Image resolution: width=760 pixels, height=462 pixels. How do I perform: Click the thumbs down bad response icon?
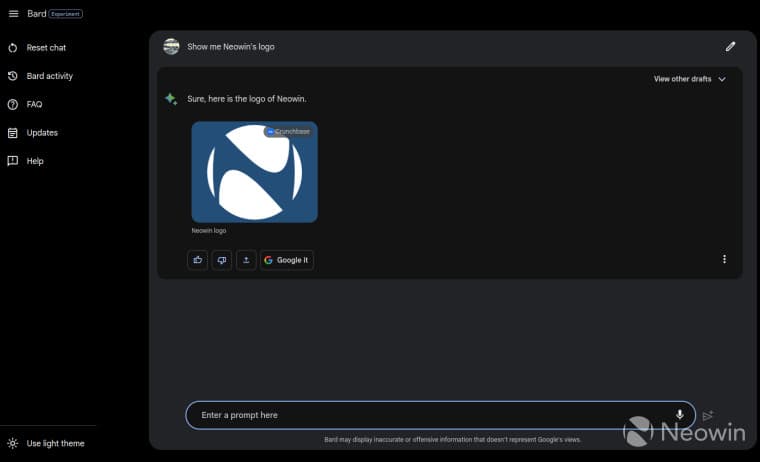[x=221, y=260]
